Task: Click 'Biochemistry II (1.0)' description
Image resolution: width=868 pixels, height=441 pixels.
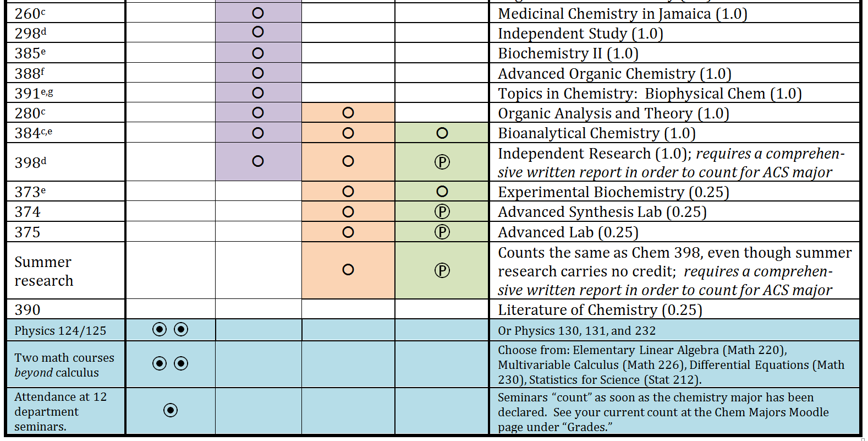Action: click(568, 53)
